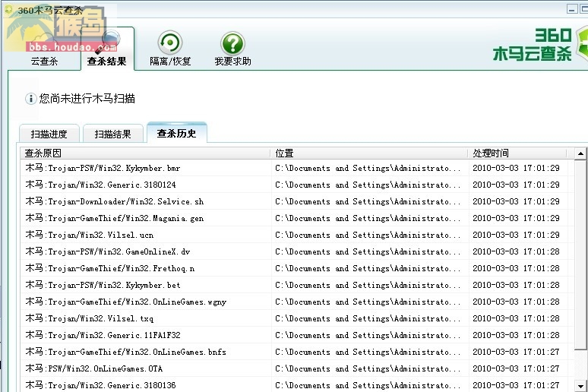
Task: Click scrollbar down arrow of history list
Action: (580, 386)
